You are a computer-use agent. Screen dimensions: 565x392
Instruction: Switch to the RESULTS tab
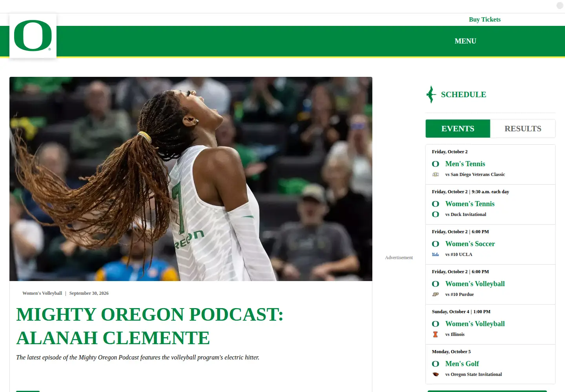pyautogui.click(x=523, y=129)
